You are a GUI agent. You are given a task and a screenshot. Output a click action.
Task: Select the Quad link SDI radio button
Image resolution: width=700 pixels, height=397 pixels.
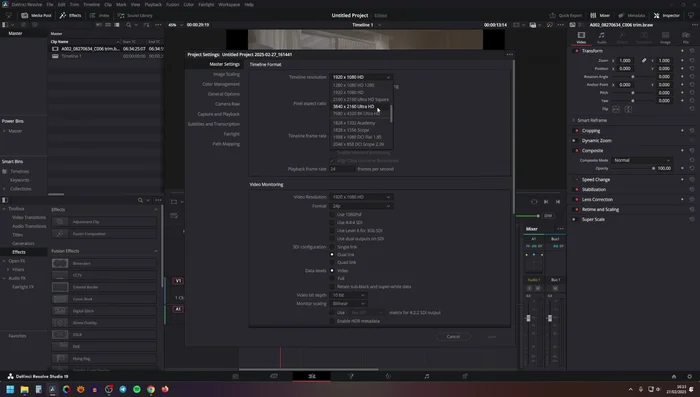click(332, 262)
